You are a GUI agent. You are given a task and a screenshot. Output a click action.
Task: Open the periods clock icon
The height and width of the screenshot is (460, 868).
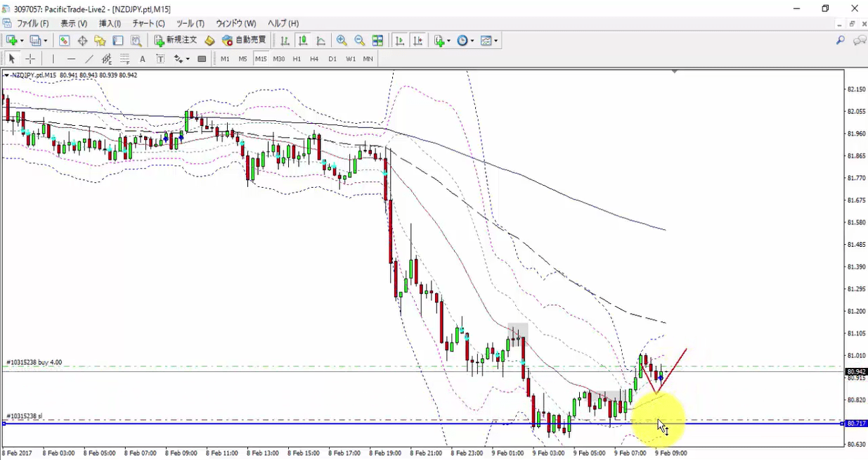pos(462,41)
